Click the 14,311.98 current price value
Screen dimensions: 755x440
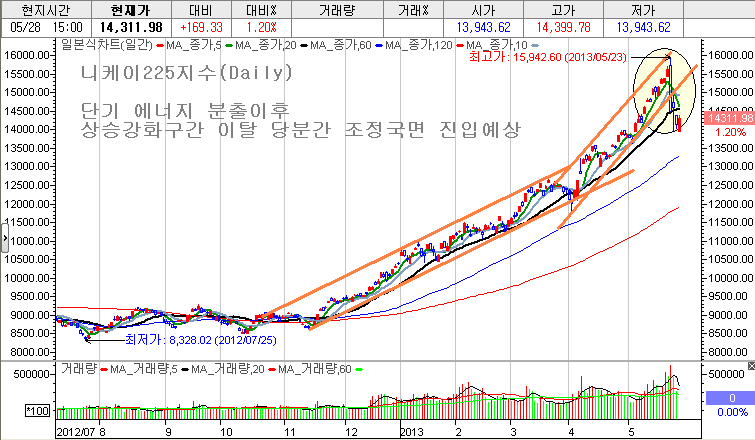click(x=131, y=27)
